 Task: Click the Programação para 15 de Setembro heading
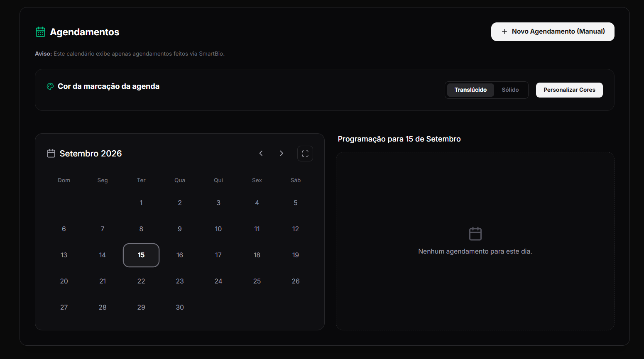pyautogui.click(x=399, y=139)
